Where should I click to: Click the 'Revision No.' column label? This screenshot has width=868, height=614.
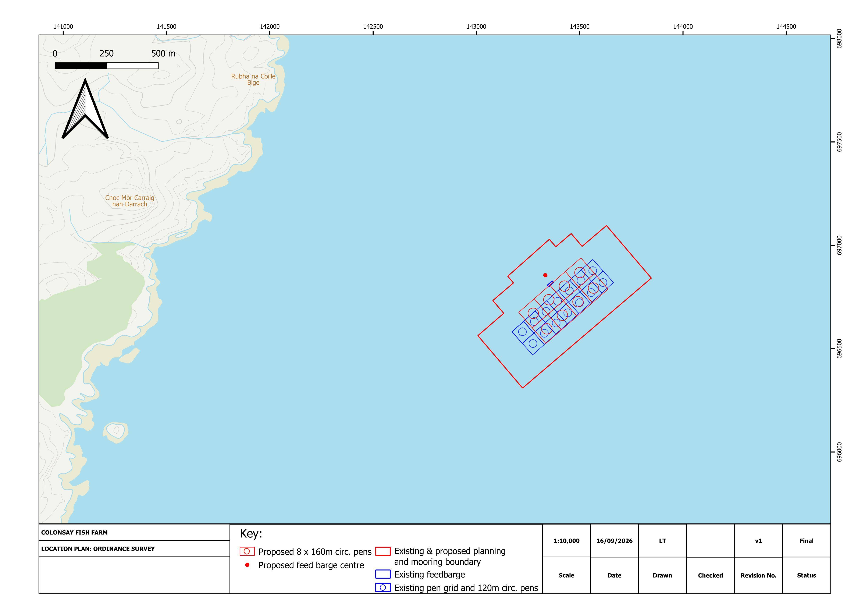(758, 575)
